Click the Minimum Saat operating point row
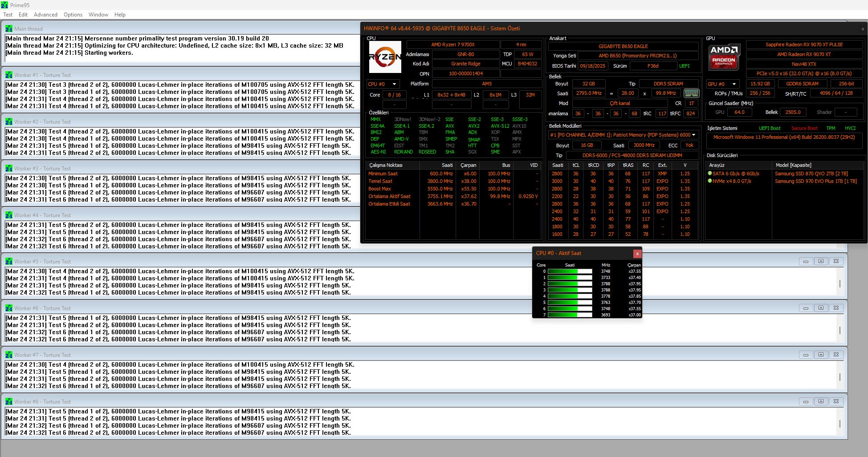This screenshot has width=868, height=457. click(x=453, y=174)
